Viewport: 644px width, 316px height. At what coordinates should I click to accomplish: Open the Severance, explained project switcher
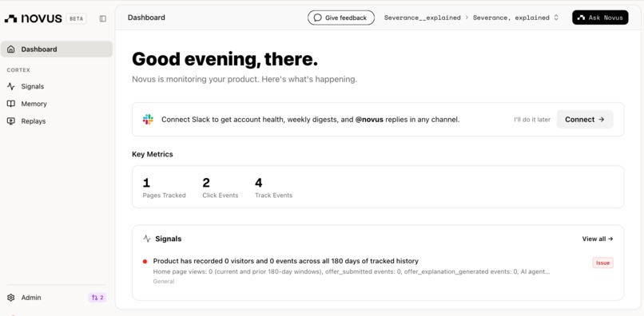pyautogui.click(x=516, y=18)
